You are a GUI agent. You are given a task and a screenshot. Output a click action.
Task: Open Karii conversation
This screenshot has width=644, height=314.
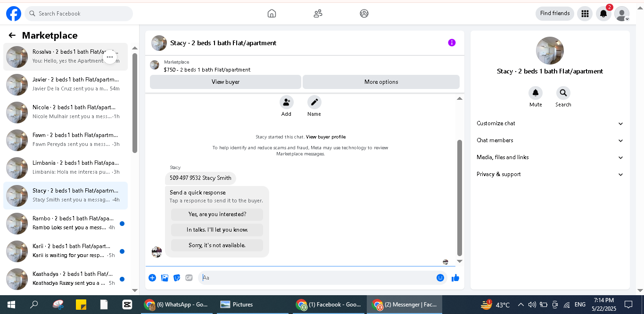[x=66, y=251]
